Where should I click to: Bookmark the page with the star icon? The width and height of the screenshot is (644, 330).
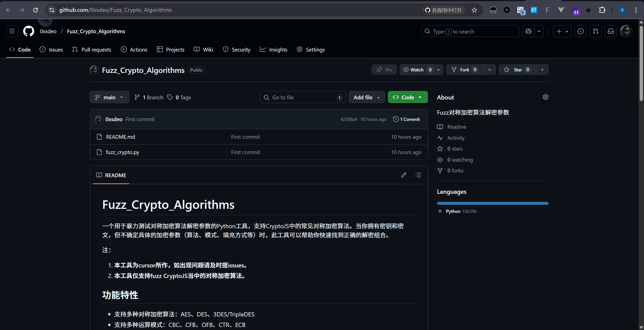pyautogui.click(x=474, y=10)
